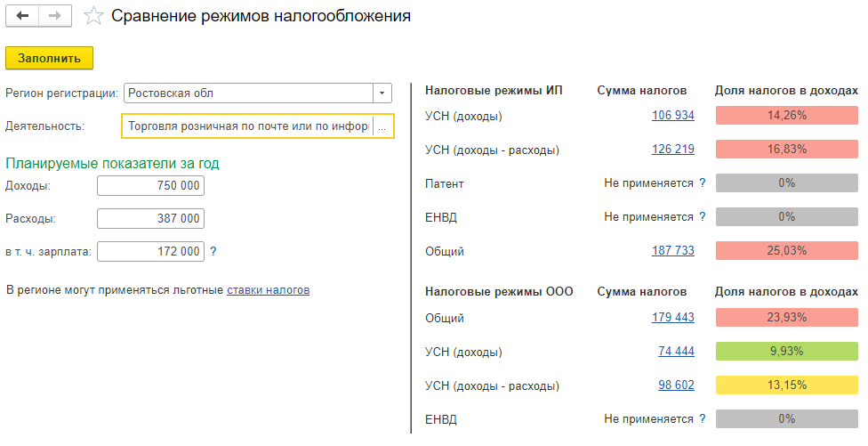Open ООО Общий tax amount 179 443

672,318
